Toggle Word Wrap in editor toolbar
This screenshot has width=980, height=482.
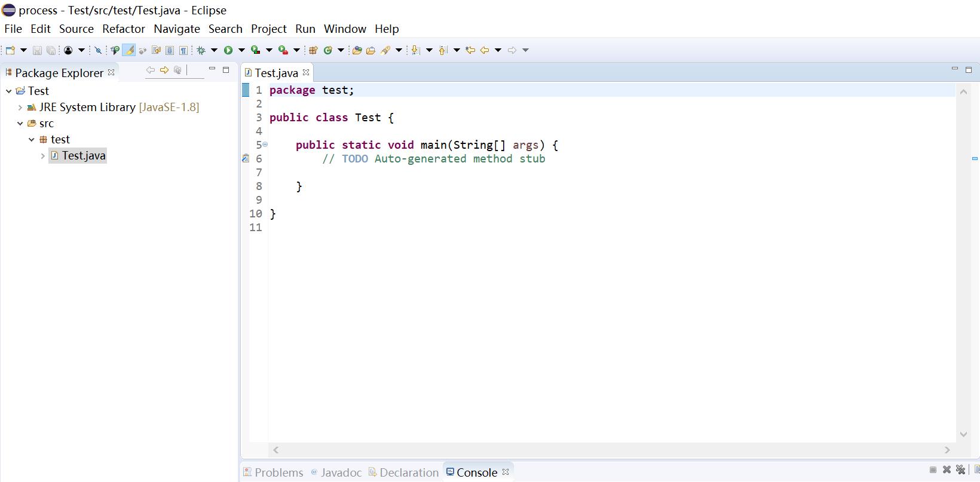[156, 50]
